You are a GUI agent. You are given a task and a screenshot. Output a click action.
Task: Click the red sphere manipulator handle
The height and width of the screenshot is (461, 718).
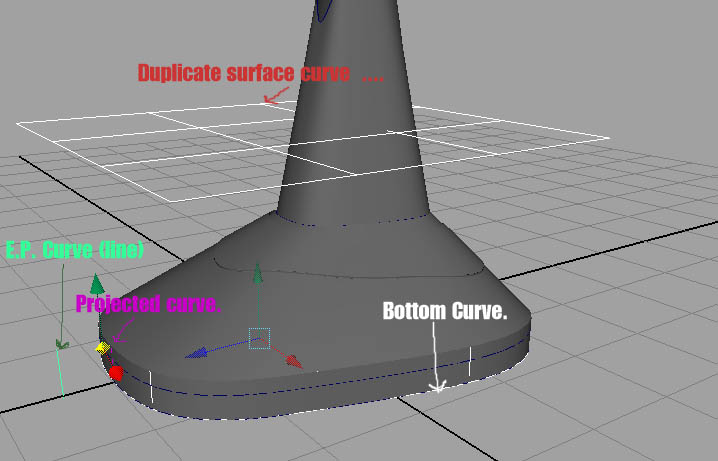click(116, 373)
